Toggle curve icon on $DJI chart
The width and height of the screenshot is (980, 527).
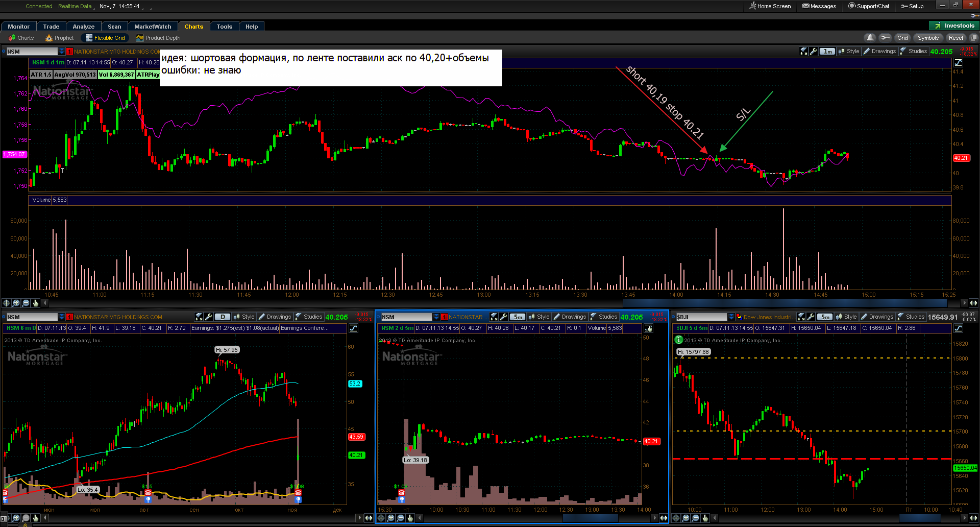pyautogui.click(x=958, y=328)
